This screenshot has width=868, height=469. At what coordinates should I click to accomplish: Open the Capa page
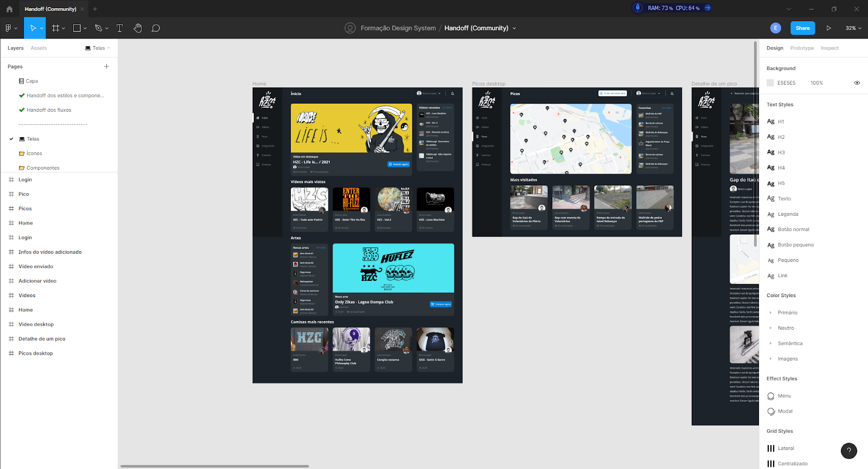click(x=32, y=81)
